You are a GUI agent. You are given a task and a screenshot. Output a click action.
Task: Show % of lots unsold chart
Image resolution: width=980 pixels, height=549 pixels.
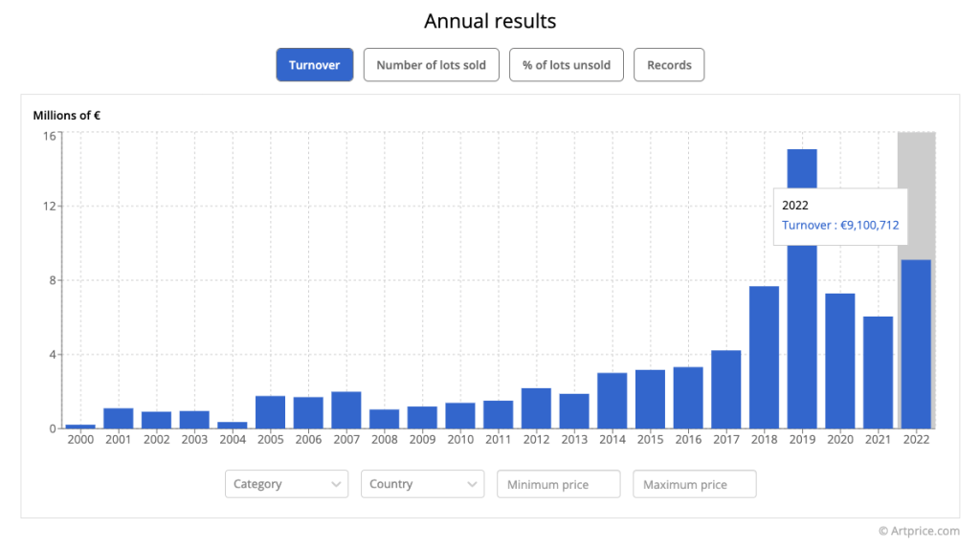[x=567, y=65]
